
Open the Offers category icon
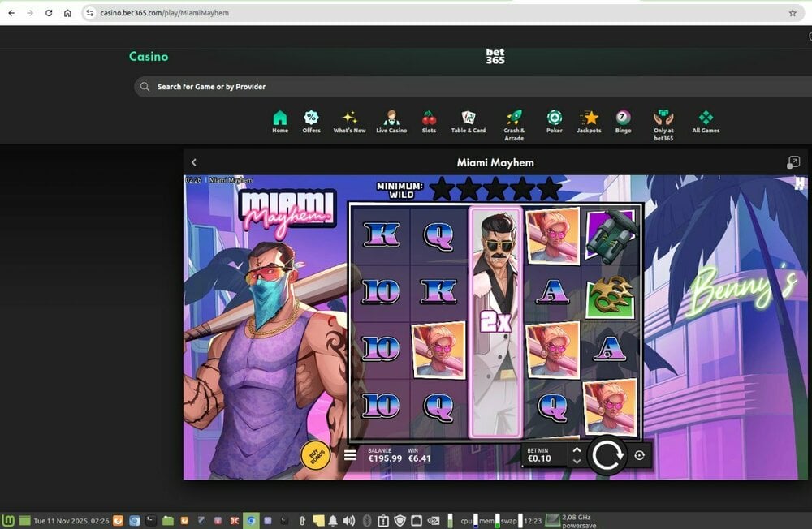pos(311,122)
